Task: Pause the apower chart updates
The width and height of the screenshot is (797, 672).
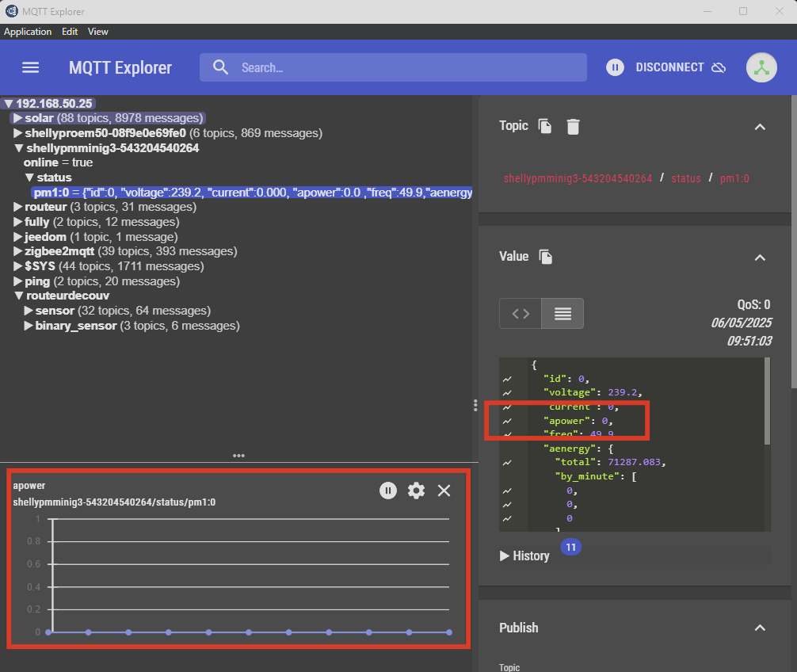Action: pyautogui.click(x=387, y=491)
